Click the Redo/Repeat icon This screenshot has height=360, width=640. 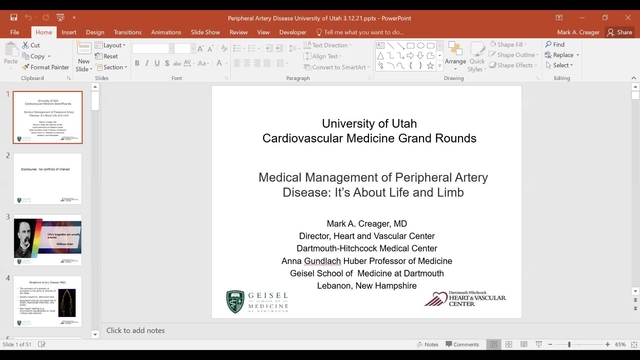click(x=46, y=18)
